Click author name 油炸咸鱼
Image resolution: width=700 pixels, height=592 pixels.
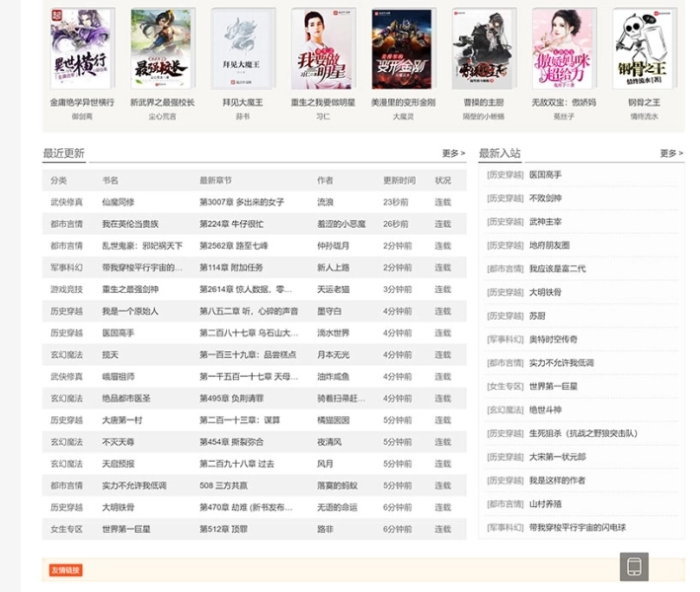click(334, 377)
